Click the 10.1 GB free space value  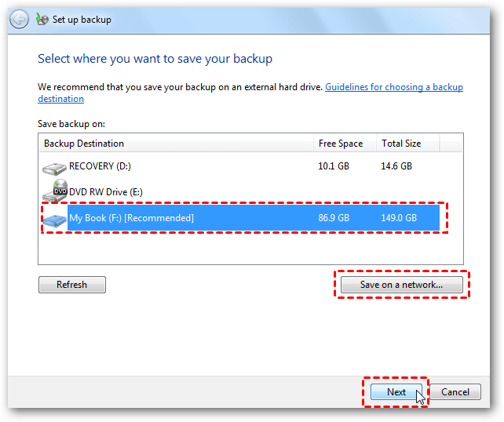334,166
